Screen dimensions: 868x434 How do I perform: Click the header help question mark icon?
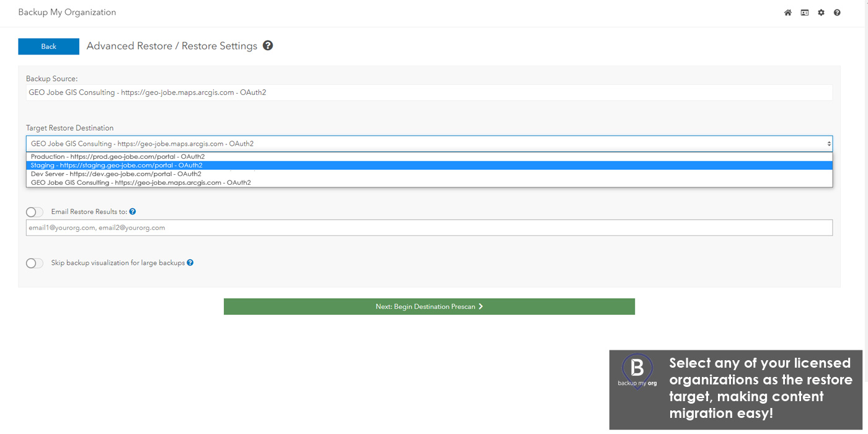click(837, 12)
